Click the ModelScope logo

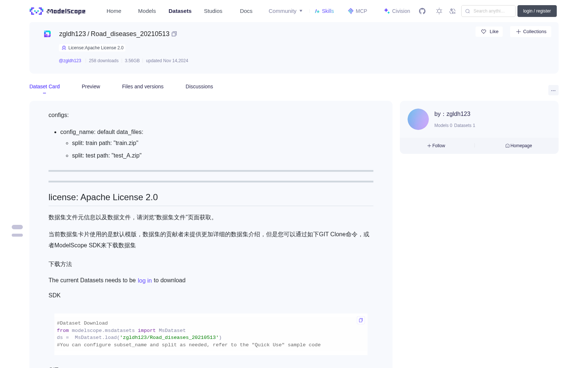(57, 11)
